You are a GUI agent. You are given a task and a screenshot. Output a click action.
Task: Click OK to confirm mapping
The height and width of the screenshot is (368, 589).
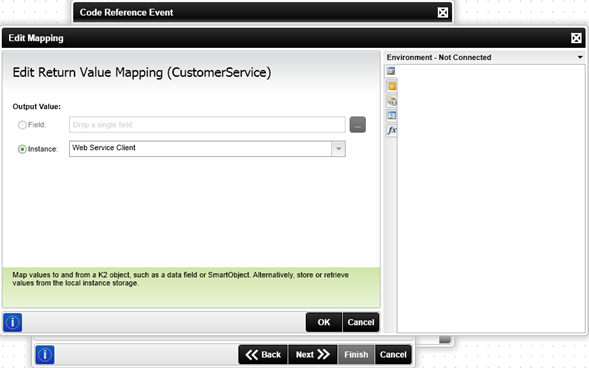[324, 322]
